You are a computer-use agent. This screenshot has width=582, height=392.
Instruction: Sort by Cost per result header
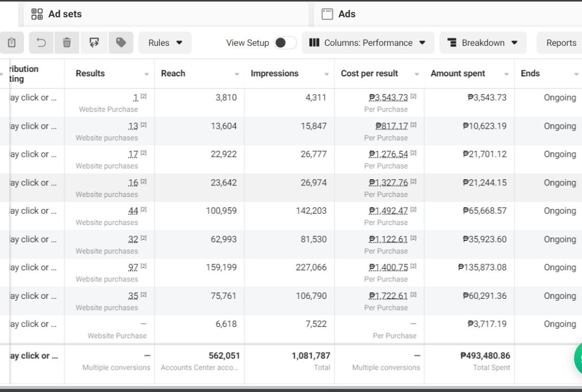pyautogui.click(x=369, y=73)
